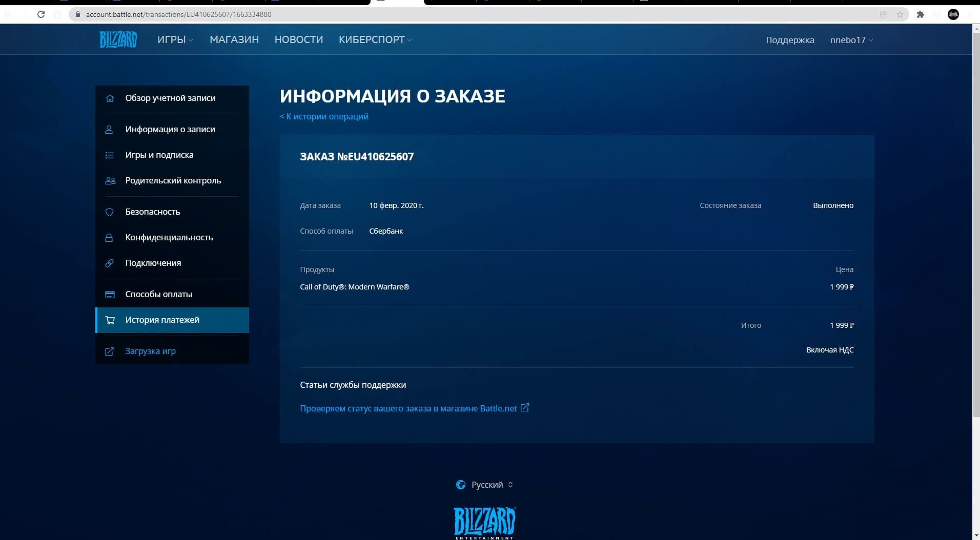The width and height of the screenshot is (980, 540).
Task: Click the shield icon beside Безопасность
Action: point(109,212)
